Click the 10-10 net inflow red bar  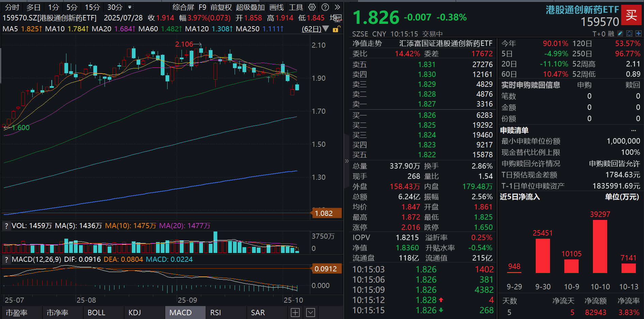pyautogui.click(x=600, y=246)
